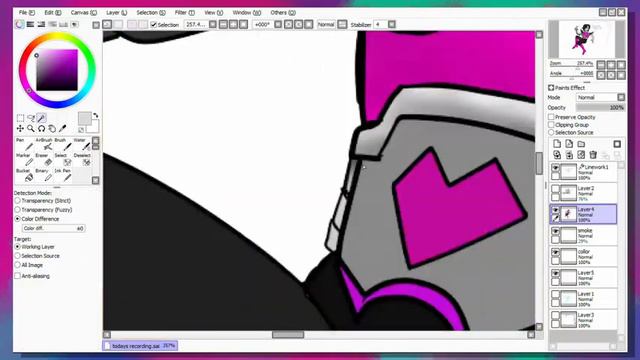
Task: Select the AirBrush tool
Action: tap(44, 144)
